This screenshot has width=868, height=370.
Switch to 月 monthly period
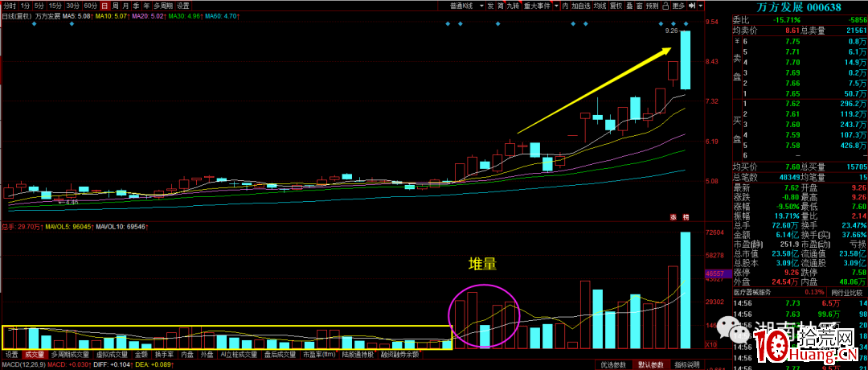[125, 6]
